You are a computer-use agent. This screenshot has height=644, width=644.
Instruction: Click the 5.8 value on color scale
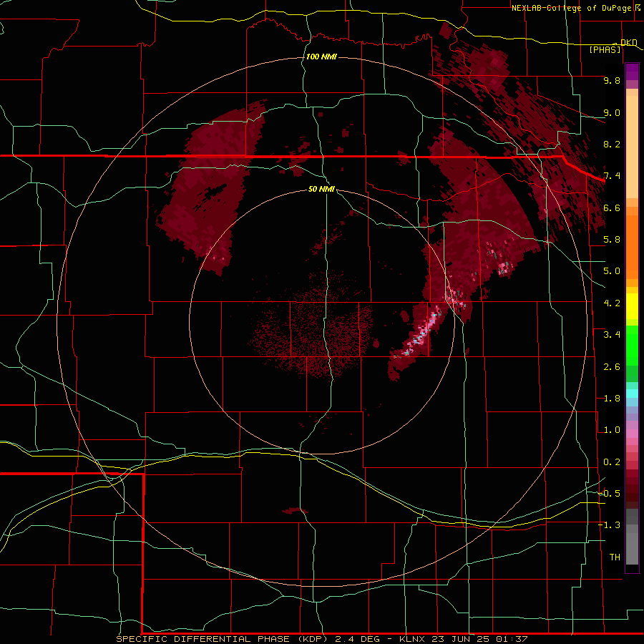612,240
